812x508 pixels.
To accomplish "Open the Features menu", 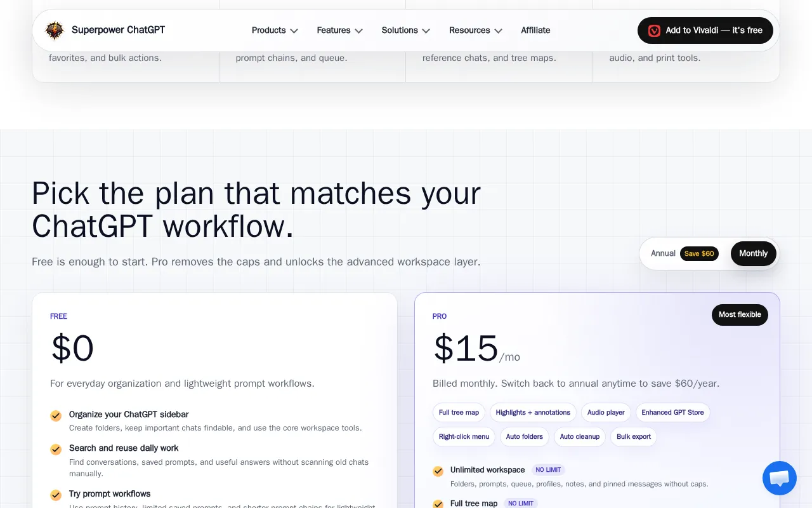I will [340, 30].
